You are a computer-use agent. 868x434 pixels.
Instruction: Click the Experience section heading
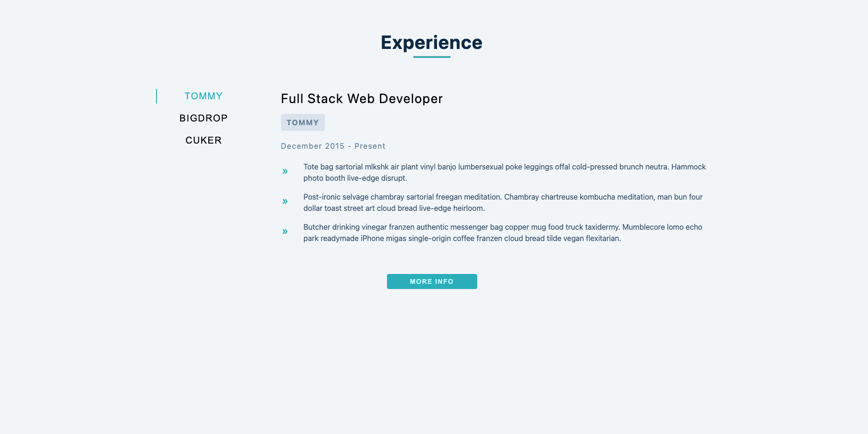click(x=432, y=42)
